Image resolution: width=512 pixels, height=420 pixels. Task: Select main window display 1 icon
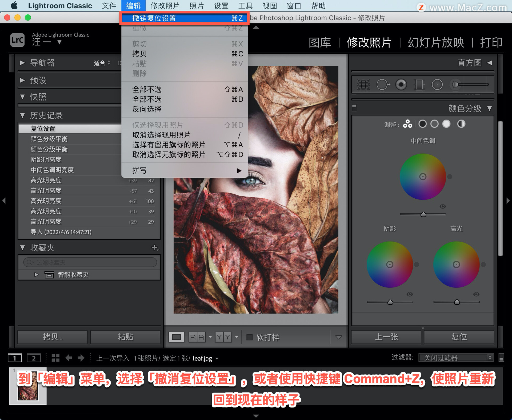coord(15,358)
